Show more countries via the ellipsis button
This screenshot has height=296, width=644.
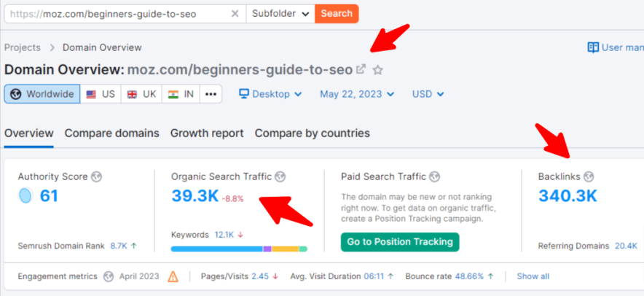point(211,94)
